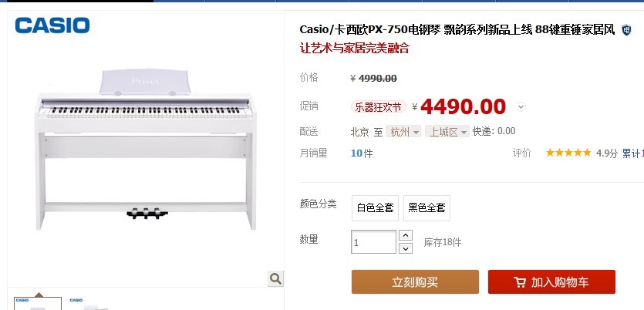Click the cart icon in 加入购物车

pyautogui.click(x=520, y=282)
